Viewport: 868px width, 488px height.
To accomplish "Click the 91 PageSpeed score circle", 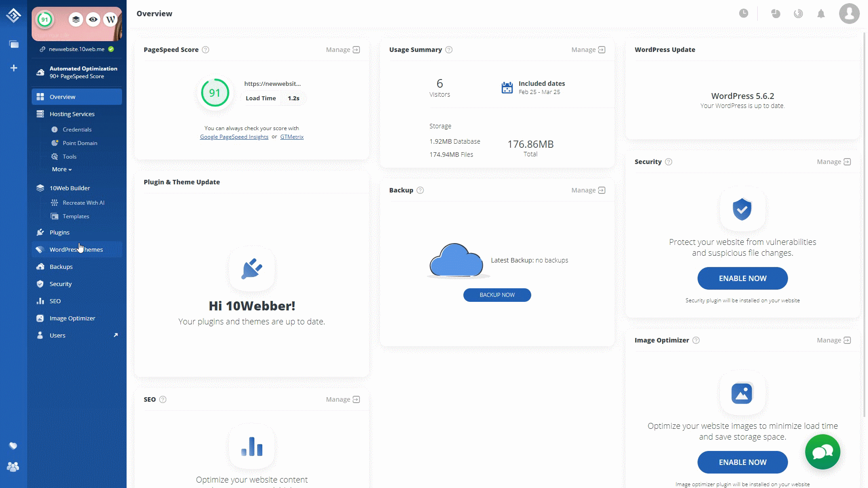I will coord(215,93).
